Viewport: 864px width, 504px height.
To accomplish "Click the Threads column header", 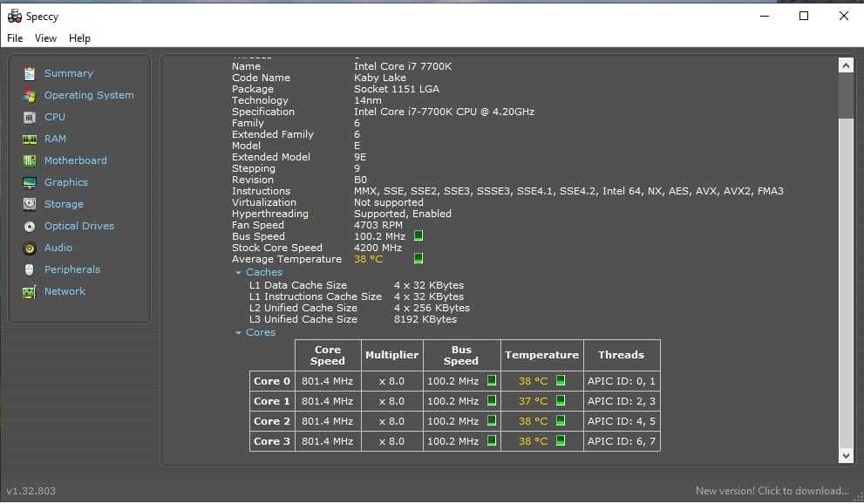I will [x=622, y=355].
